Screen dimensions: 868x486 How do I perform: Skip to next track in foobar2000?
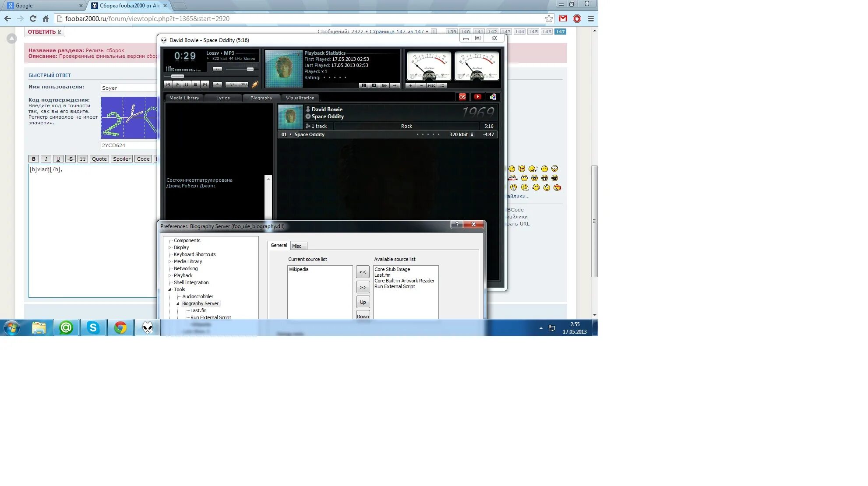(x=205, y=85)
